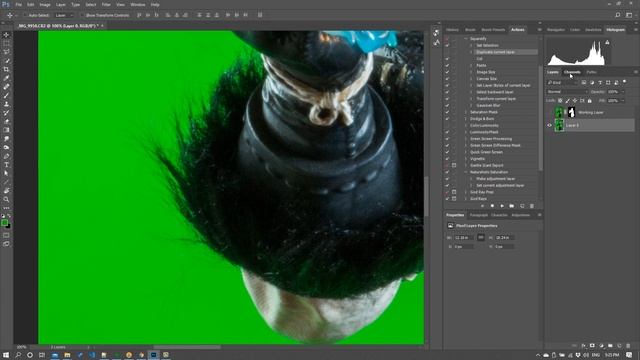
Task: Expand the Saturation Mask action
Action: click(x=466, y=112)
